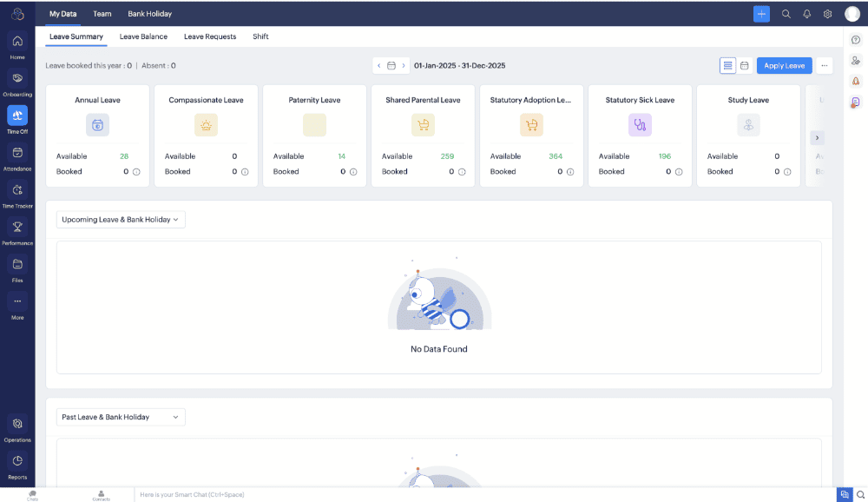Select the Time Off module icon
The width and height of the screenshot is (868, 502).
point(17,116)
